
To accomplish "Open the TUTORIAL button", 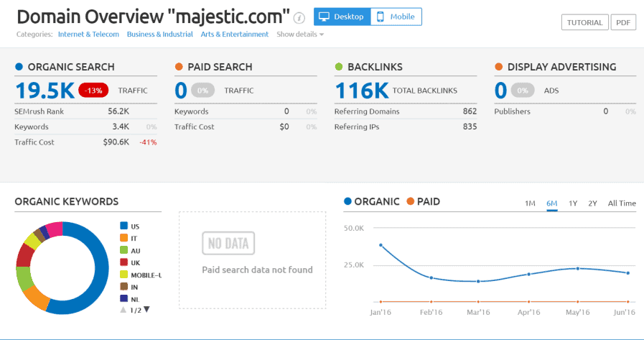I will [x=584, y=22].
